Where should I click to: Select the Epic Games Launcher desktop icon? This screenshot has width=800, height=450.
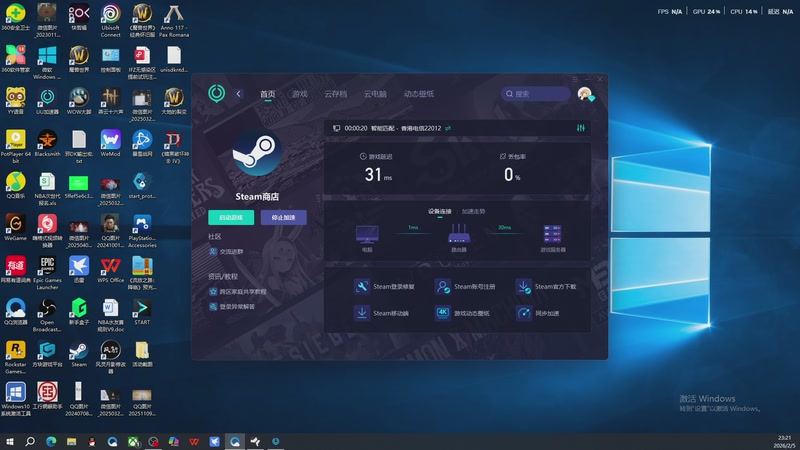(47, 273)
